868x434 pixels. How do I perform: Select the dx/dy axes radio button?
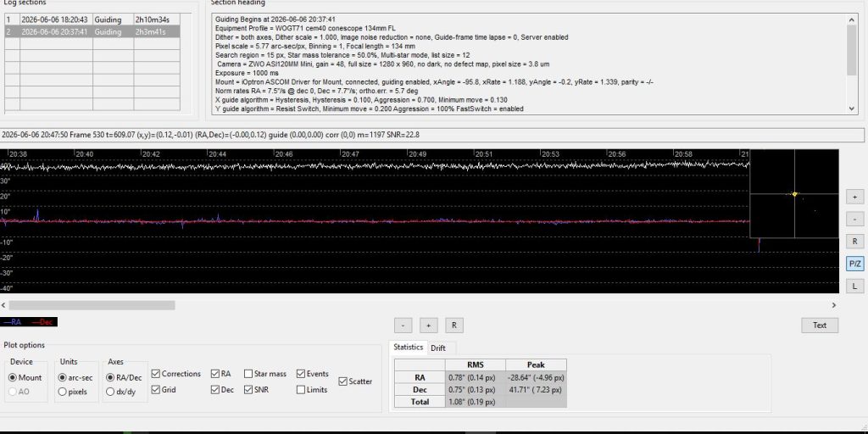tap(110, 392)
